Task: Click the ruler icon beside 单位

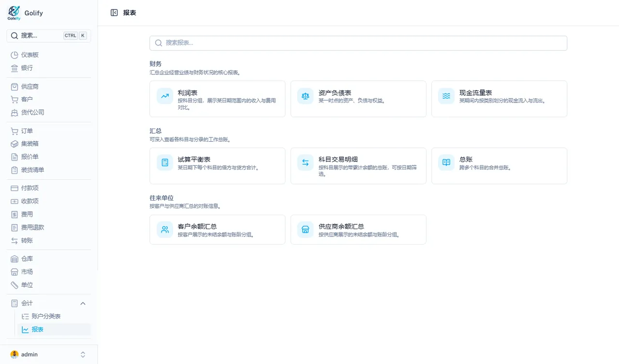Action: coord(15,285)
